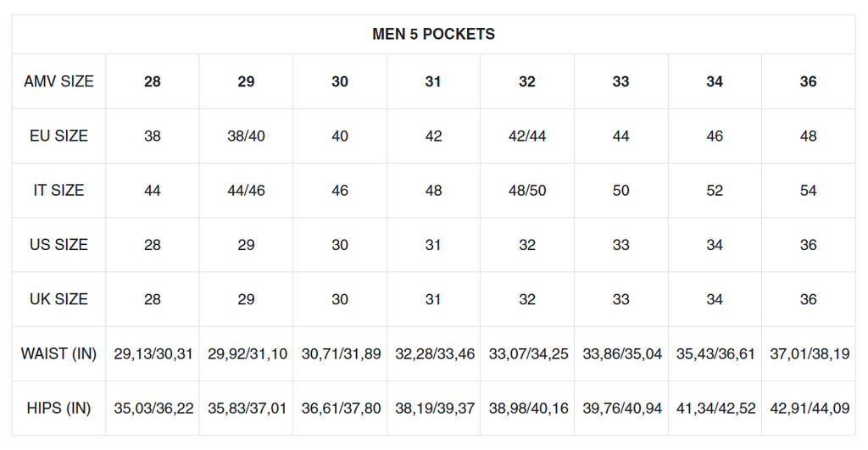The width and height of the screenshot is (868, 450).
Task: Select the AMV SIZE row header
Action: pyautogui.click(x=58, y=81)
